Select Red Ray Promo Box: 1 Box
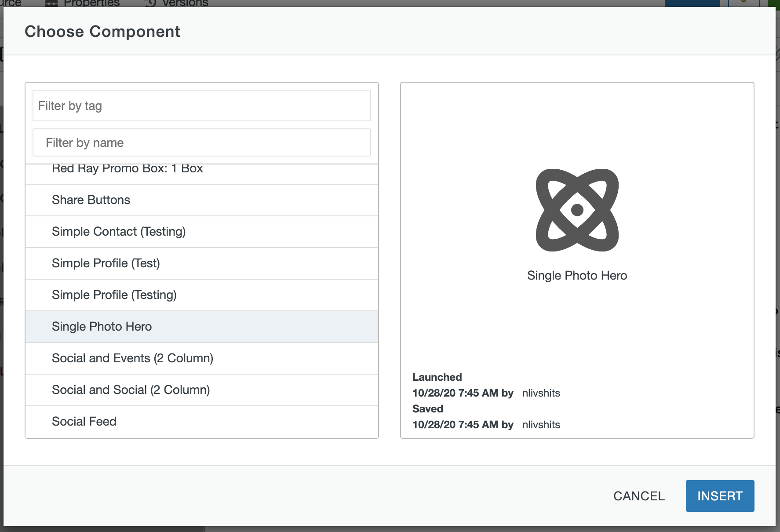 click(x=127, y=170)
